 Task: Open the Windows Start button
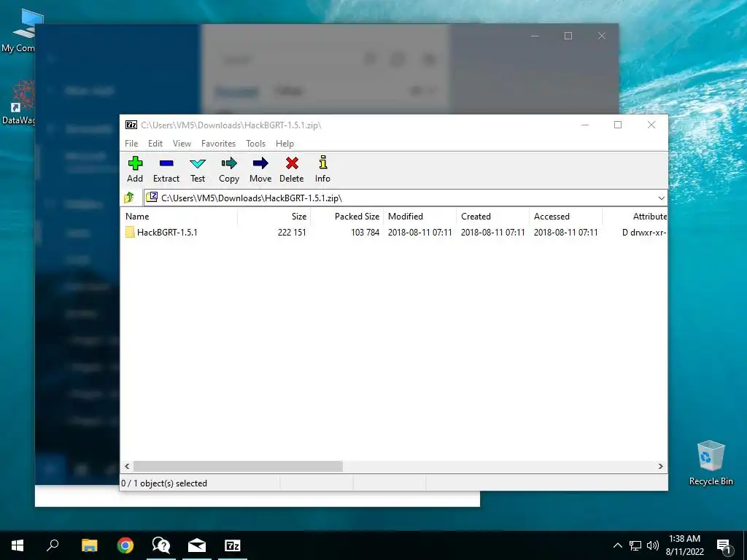pyautogui.click(x=18, y=545)
